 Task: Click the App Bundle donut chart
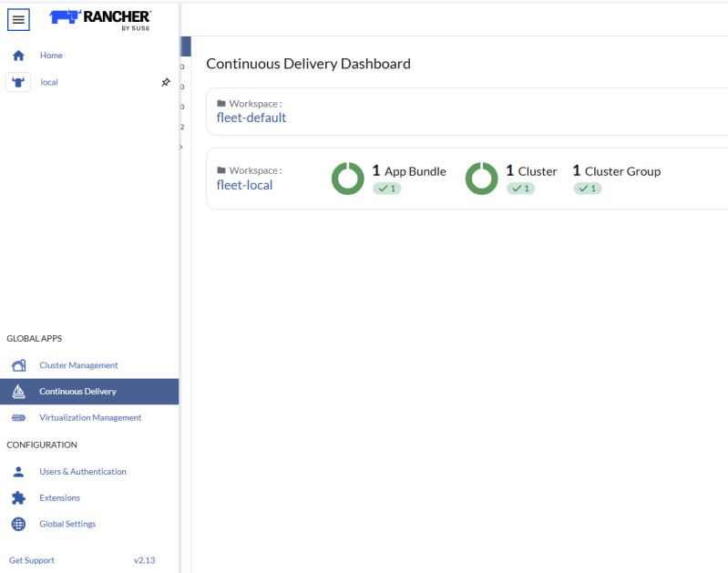tap(348, 179)
